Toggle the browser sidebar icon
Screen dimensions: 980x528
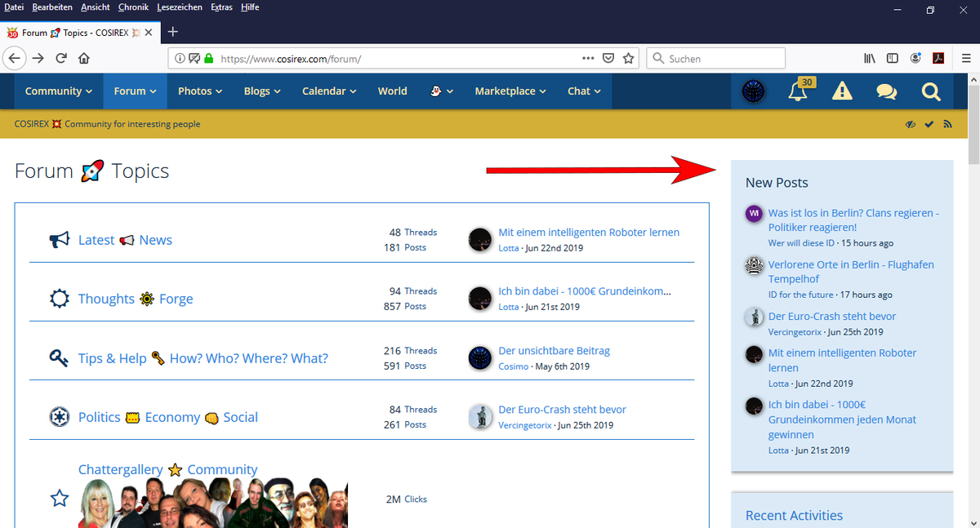tap(893, 59)
